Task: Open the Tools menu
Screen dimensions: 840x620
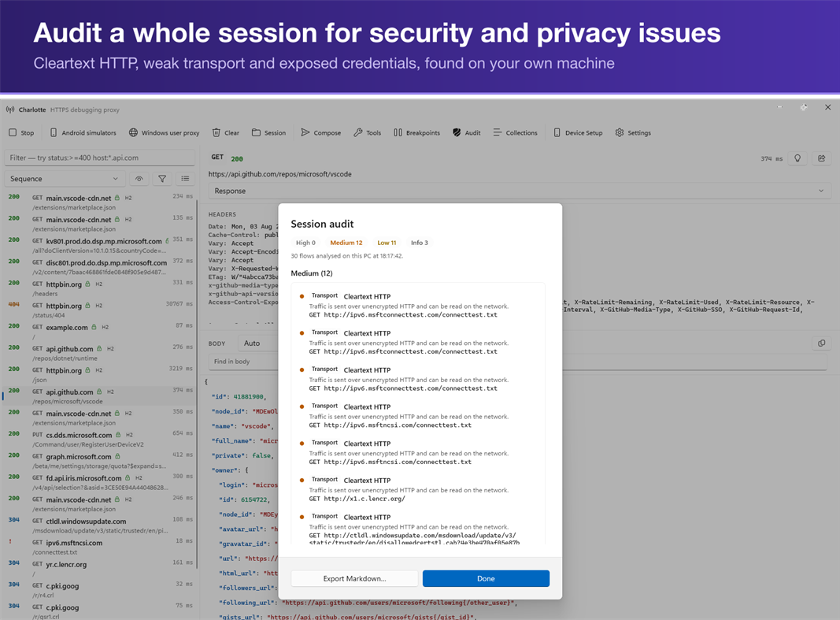Action: pos(368,133)
